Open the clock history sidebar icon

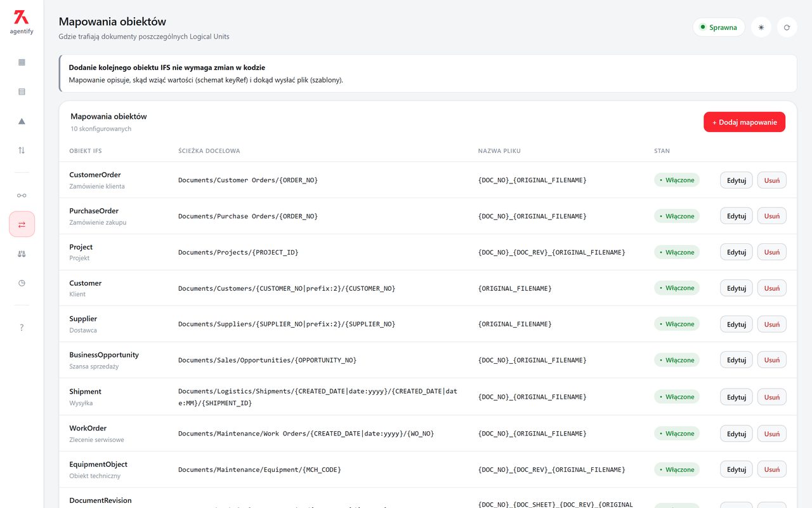point(22,283)
